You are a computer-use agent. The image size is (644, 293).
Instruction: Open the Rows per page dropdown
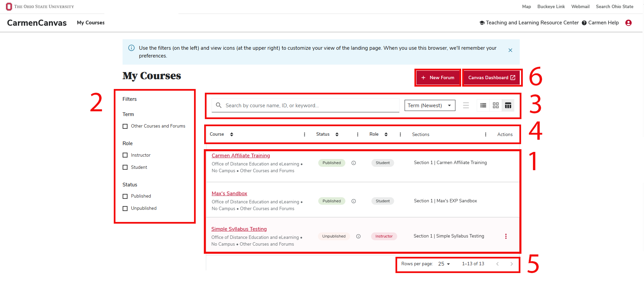click(x=444, y=264)
